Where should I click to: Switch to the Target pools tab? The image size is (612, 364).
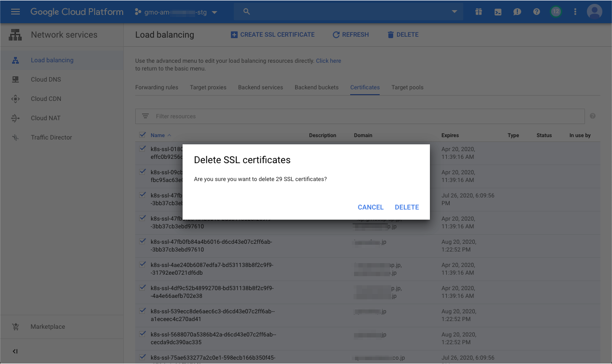tap(407, 87)
